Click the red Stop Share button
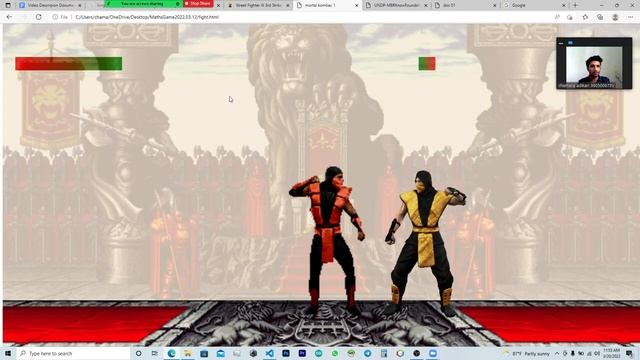640x360 pixels. tap(198, 3)
